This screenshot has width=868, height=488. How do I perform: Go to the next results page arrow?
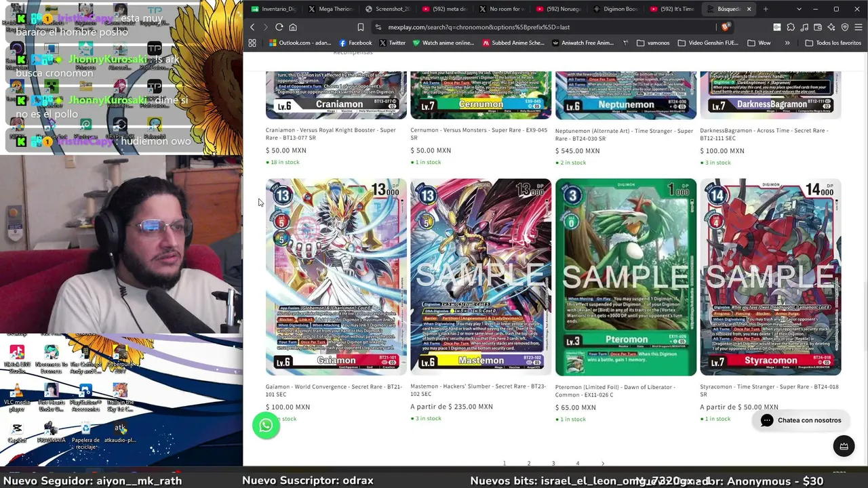point(603,464)
